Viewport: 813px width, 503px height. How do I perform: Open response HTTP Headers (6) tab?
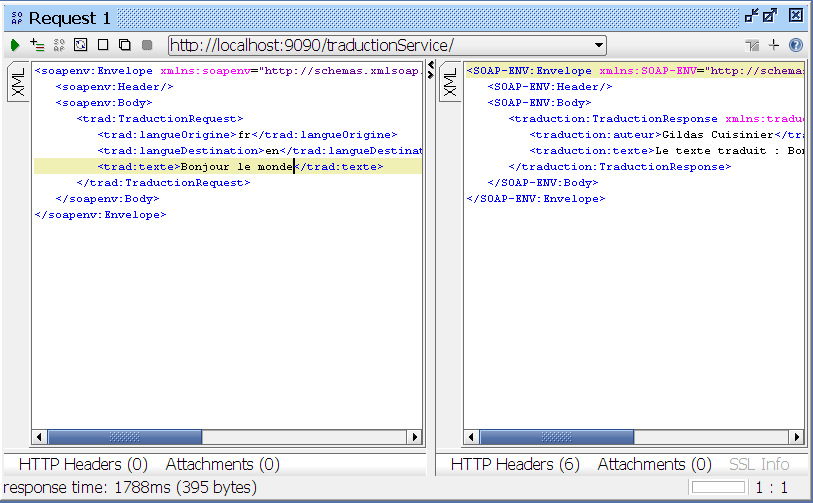tap(515, 464)
